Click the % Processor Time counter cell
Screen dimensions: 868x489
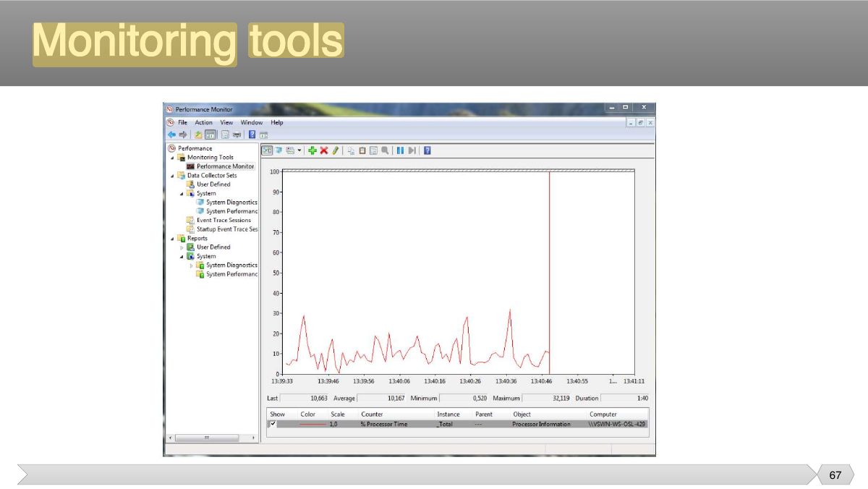click(384, 424)
